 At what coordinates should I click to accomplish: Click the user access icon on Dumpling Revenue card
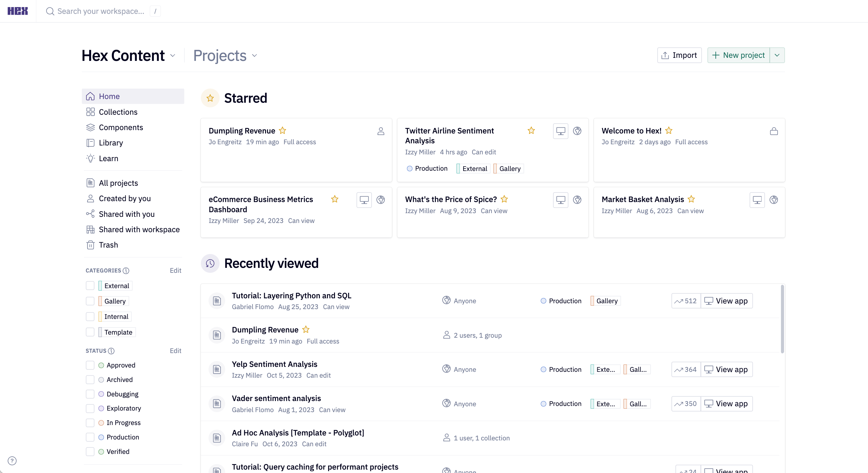(381, 131)
